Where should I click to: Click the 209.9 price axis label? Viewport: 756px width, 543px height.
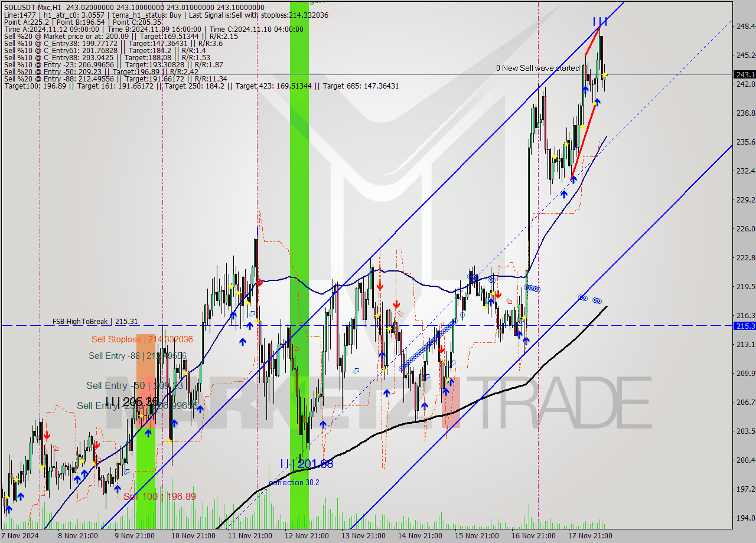(745, 373)
